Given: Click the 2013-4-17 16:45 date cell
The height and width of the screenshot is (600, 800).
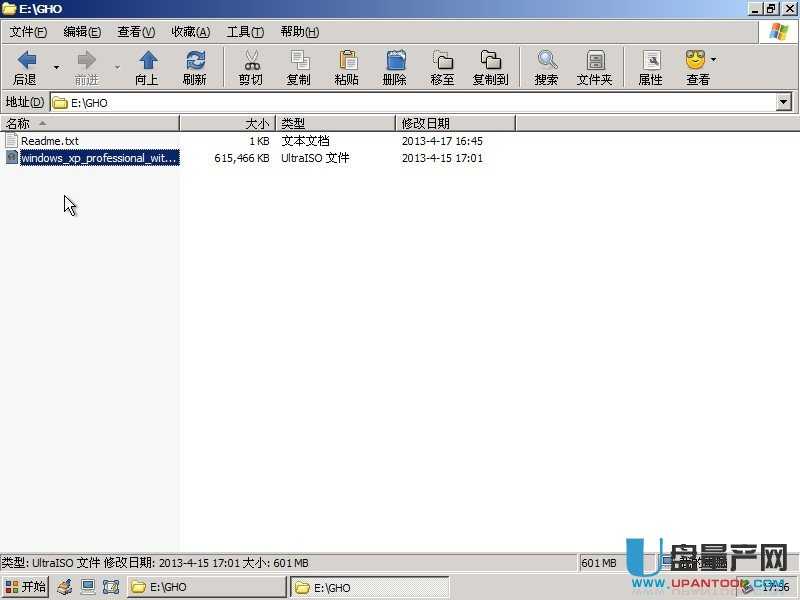Looking at the screenshot, I should pyautogui.click(x=442, y=141).
